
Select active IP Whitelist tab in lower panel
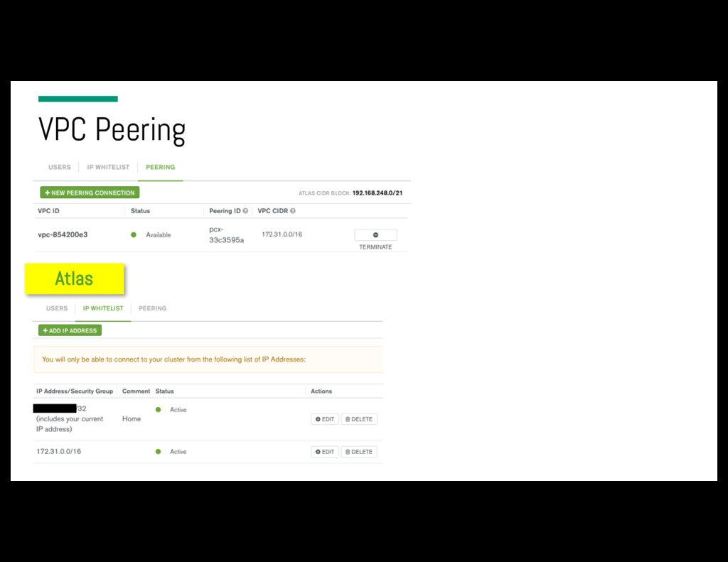click(103, 308)
